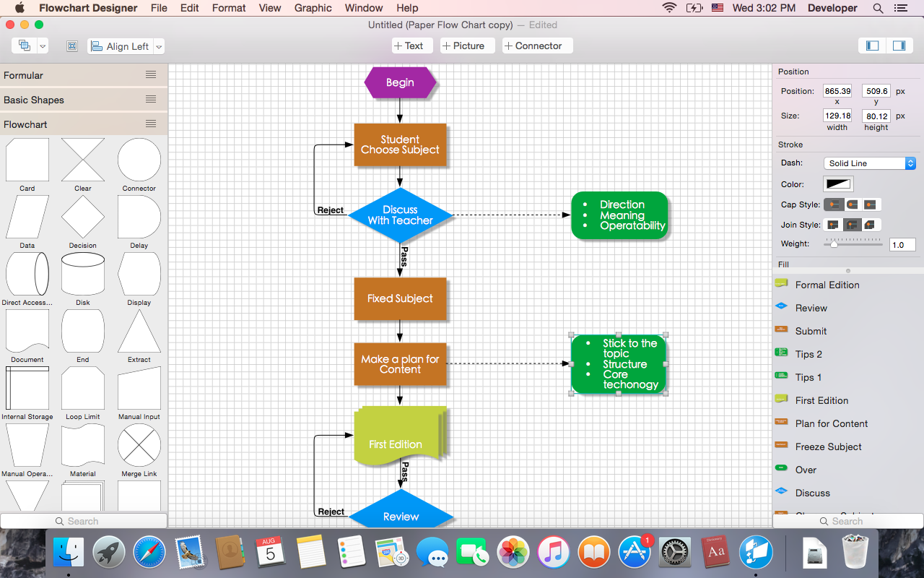Click the Position x input field
This screenshot has height=578, width=924.
[x=837, y=91]
